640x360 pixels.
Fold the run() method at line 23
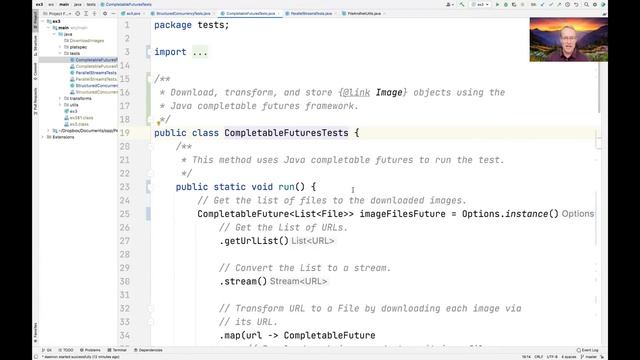pyautogui.click(x=149, y=187)
